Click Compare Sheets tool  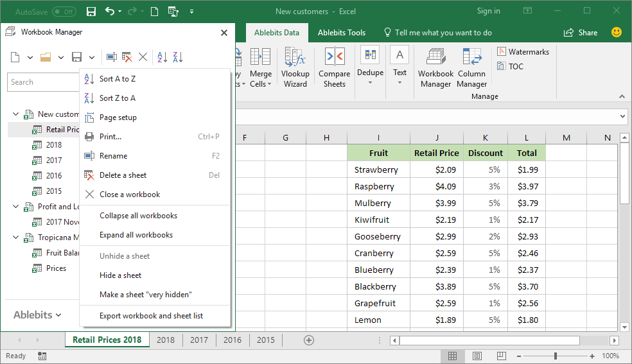click(335, 67)
